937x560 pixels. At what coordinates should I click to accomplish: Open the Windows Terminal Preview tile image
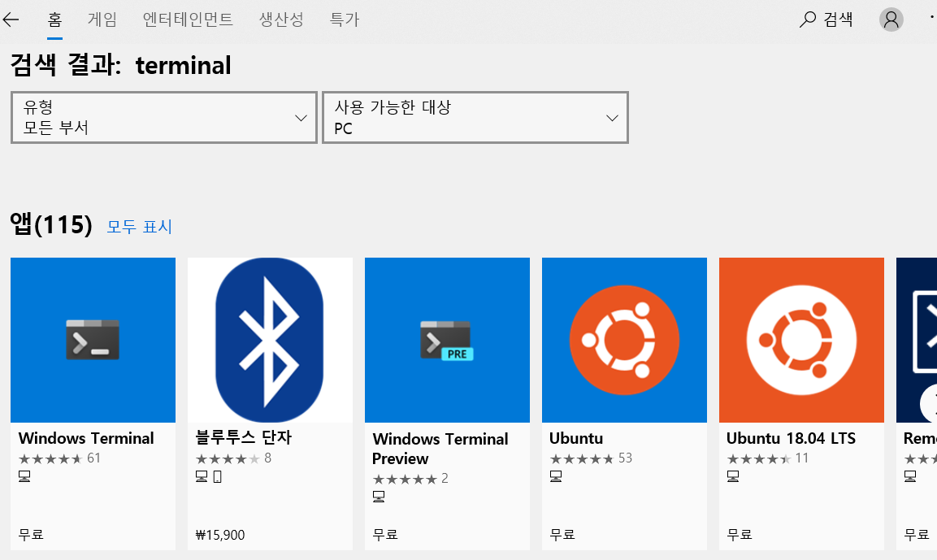[x=447, y=340]
